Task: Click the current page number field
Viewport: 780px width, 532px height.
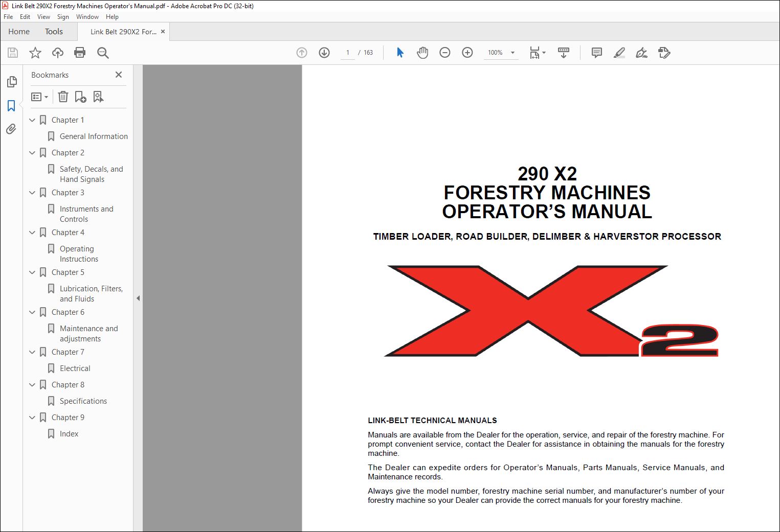Action: coord(348,53)
